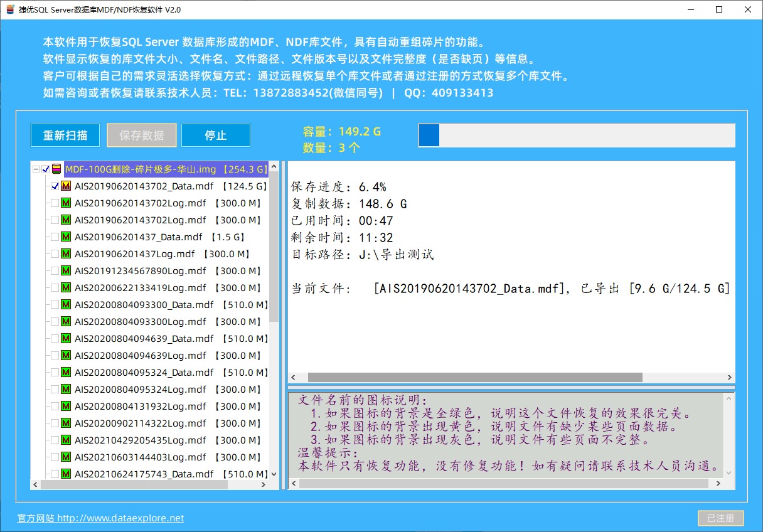Click icon of AIS20200804094639Log.mdf
The image size is (763, 532).
pyautogui.click(x=65, y=356)
